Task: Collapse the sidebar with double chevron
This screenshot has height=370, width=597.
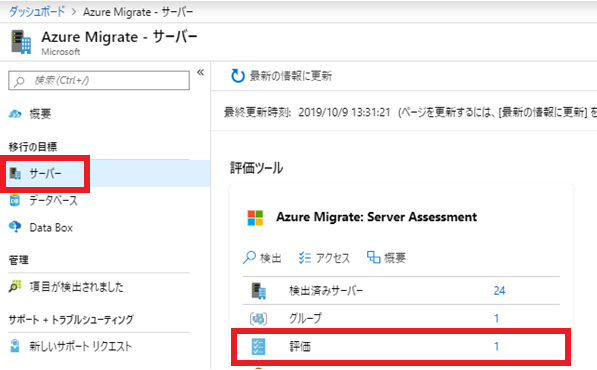Action: pyautogui.click(x=200, y=72)
